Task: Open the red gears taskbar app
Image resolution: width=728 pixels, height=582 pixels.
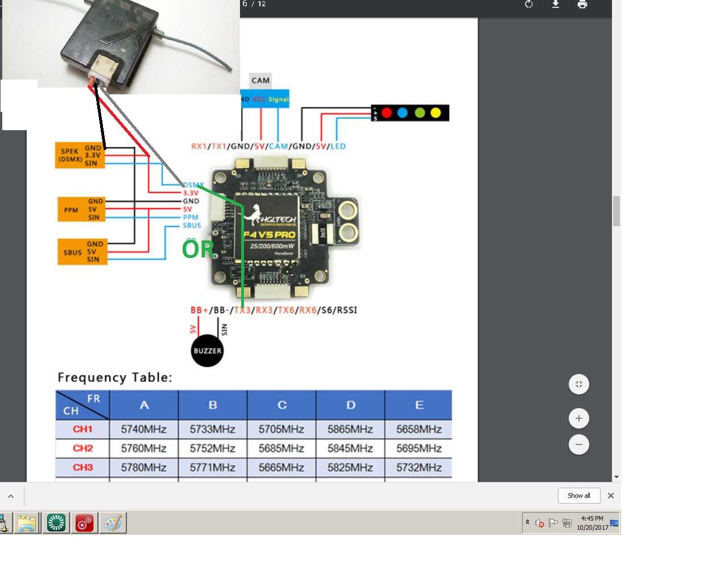Action: point(84,523)
